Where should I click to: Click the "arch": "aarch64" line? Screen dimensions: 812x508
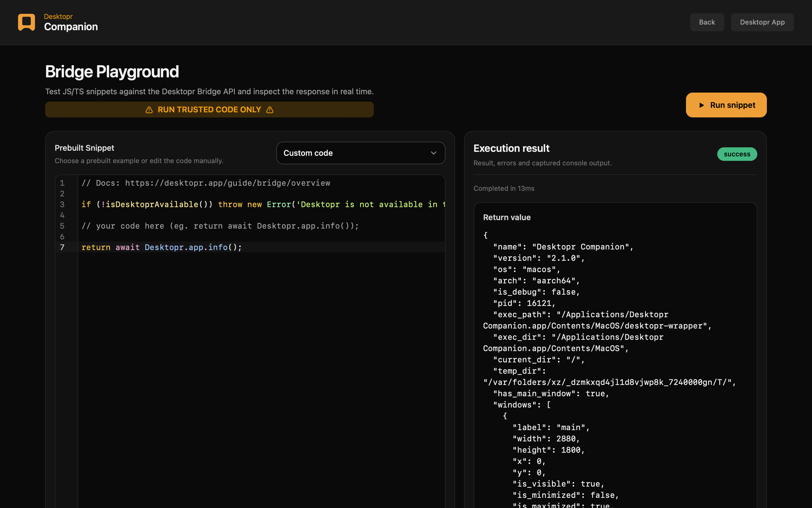pos(536,281)
